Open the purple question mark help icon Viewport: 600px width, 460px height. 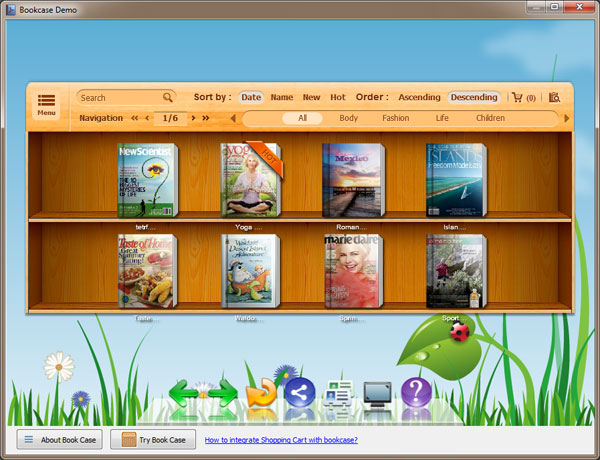click(x=416, y=392)
